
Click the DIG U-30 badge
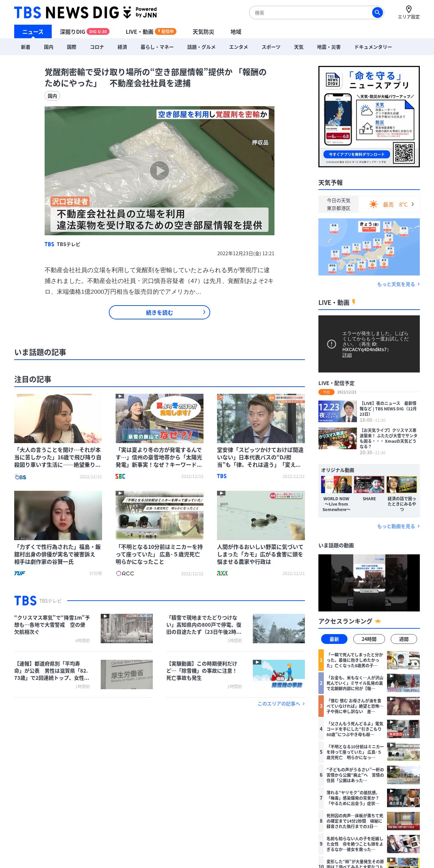click(98, 31)
